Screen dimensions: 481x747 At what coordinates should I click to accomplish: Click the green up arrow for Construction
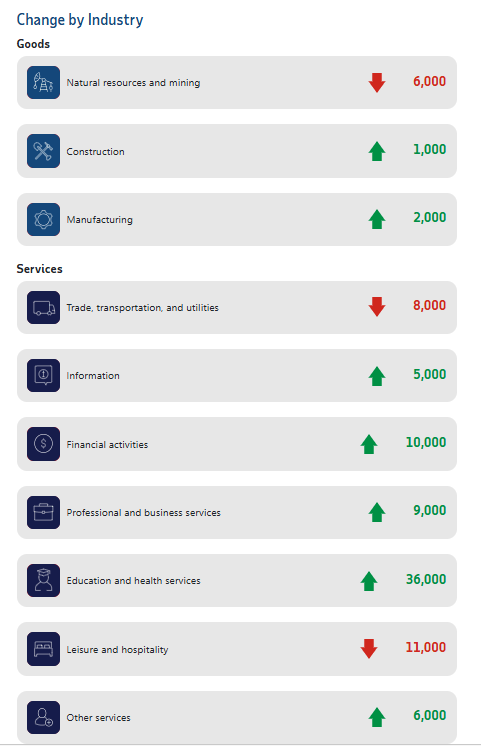coord(377,151)
